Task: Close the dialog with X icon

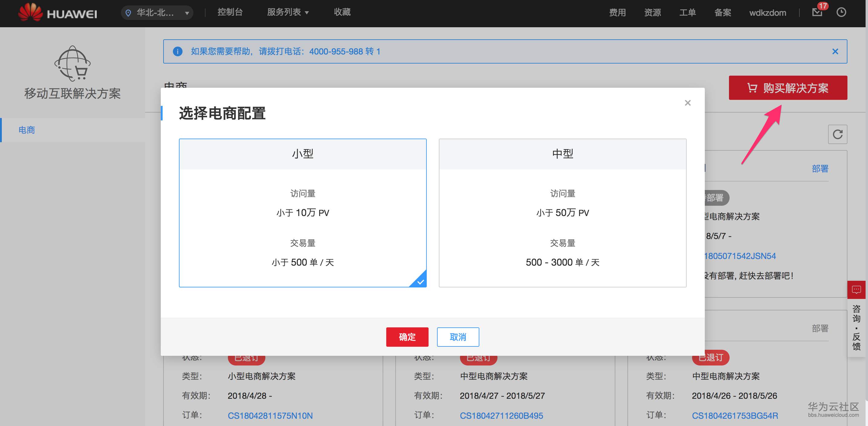Action: 688,103
